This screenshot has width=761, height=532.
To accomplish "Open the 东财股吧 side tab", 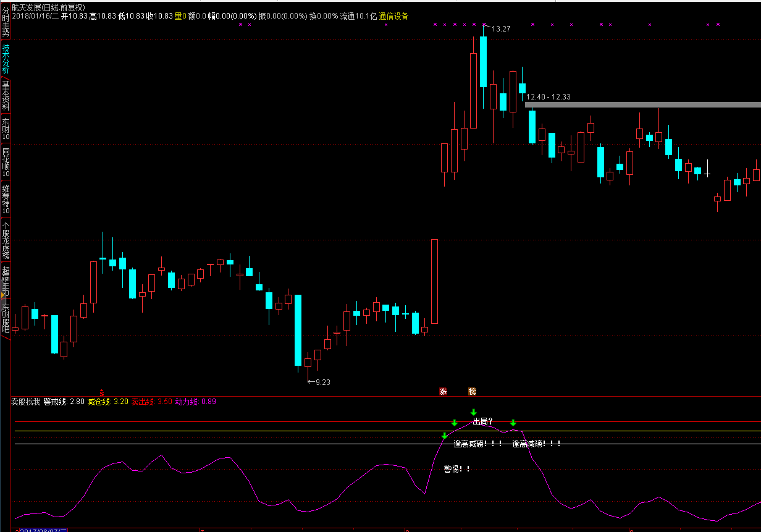I will click(5, 318).
